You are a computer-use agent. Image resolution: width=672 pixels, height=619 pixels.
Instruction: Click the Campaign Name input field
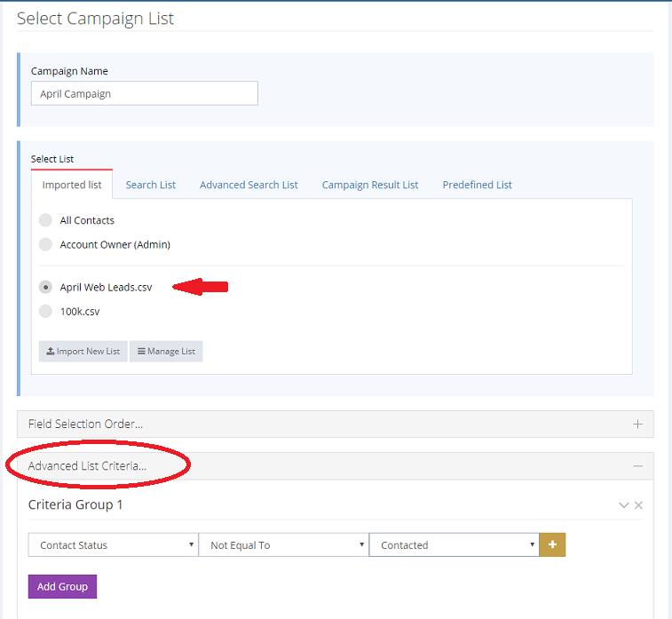pos(144,94)
